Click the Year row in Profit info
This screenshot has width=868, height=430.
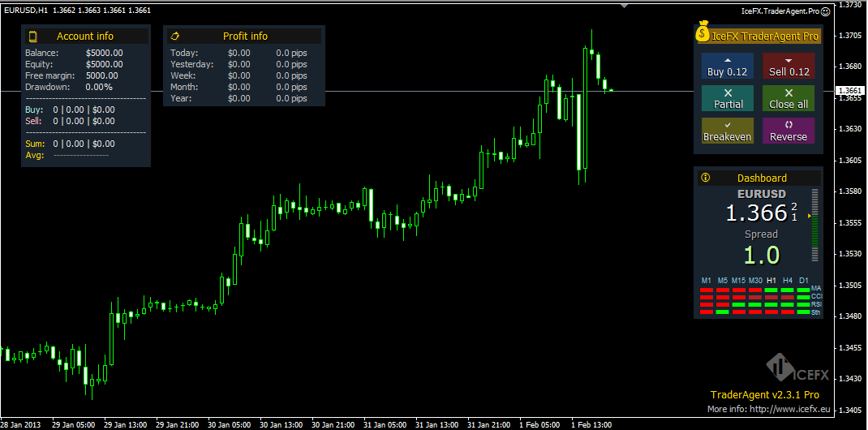pos(239,98)
